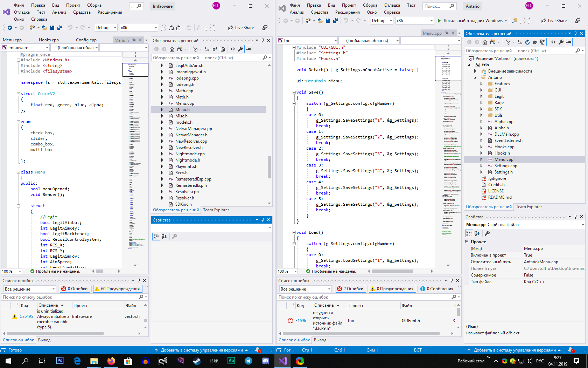
Task: Open Steam from the taskbar
Action: [x=197, y=361]
